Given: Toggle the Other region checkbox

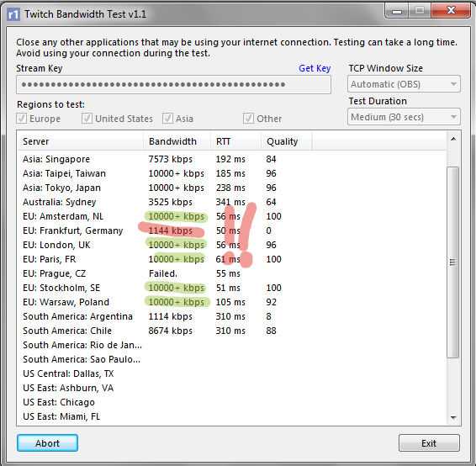Looking at the screenshot, I should (248, 119).
